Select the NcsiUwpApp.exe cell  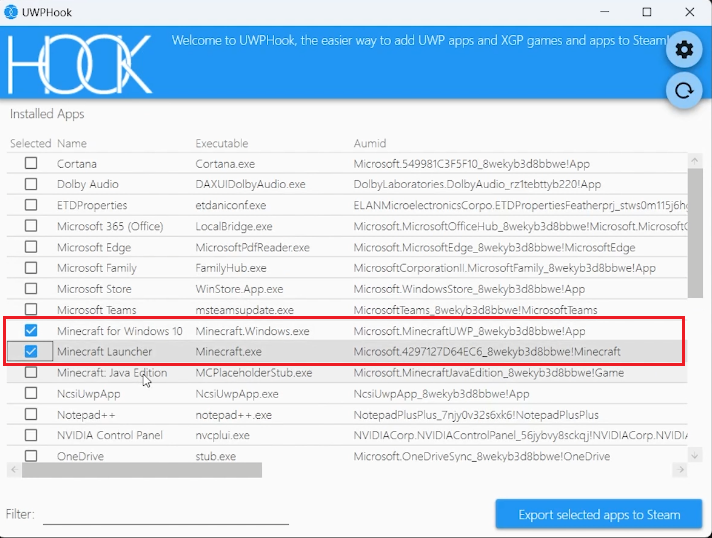click(x=237, y=394)
